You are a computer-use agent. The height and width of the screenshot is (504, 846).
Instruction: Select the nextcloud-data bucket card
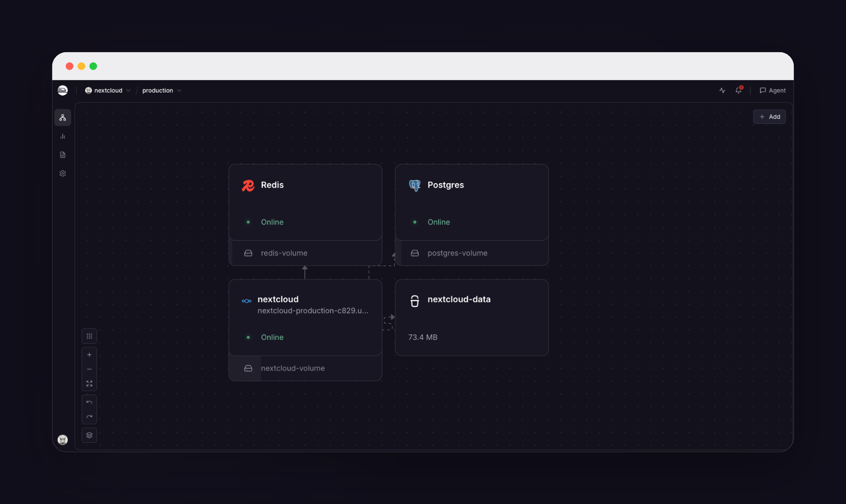pos(472,317)
